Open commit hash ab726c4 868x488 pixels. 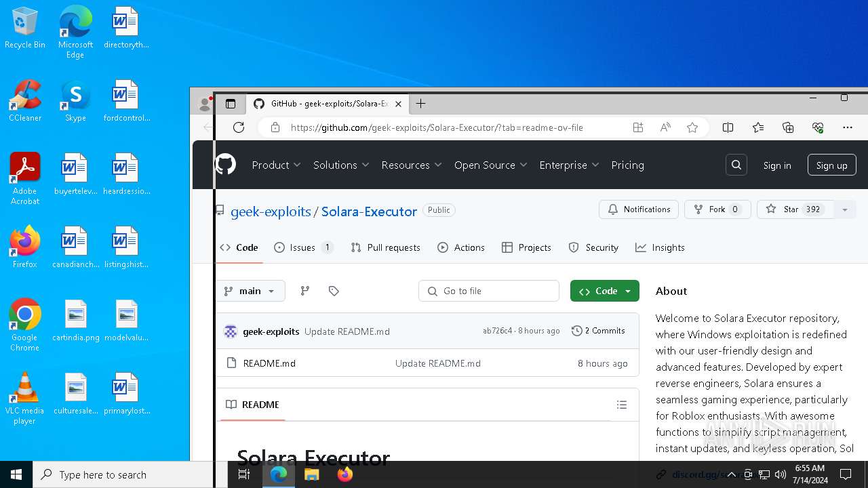click(x=497, y=331)
